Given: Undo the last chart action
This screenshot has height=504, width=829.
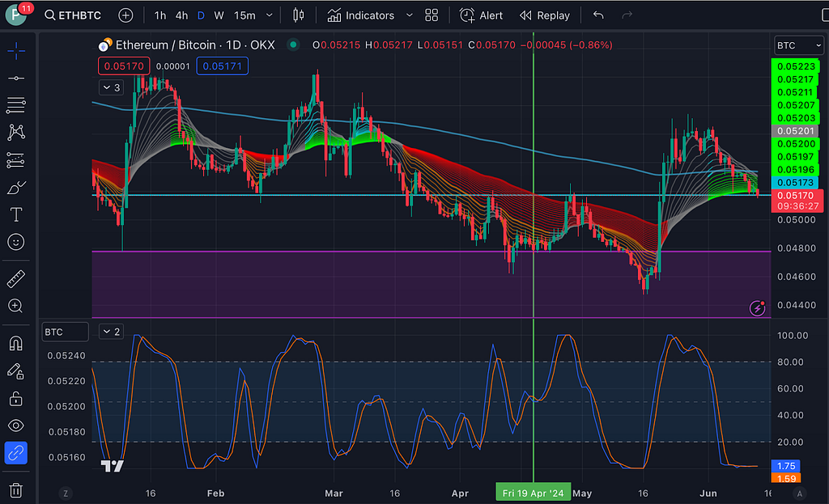Looking at the screenshot, I should pyautogui.click(x=598, y=15).
